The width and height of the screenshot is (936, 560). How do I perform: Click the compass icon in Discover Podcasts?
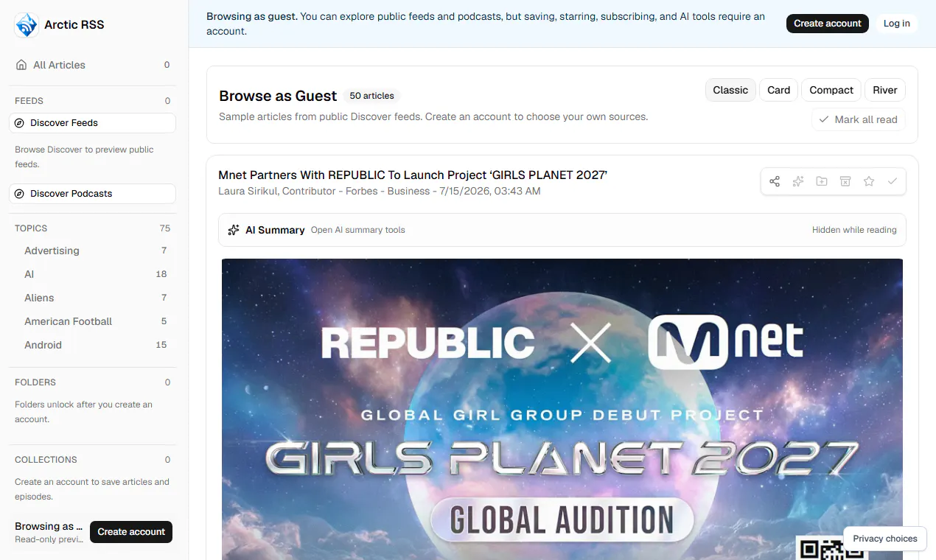20,194
